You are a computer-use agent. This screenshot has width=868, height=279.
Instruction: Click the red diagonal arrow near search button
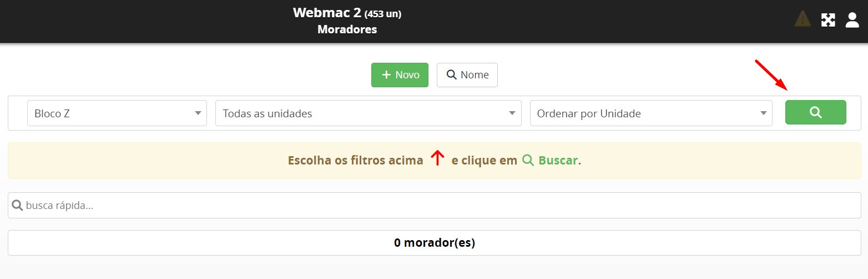coord(771,75)
